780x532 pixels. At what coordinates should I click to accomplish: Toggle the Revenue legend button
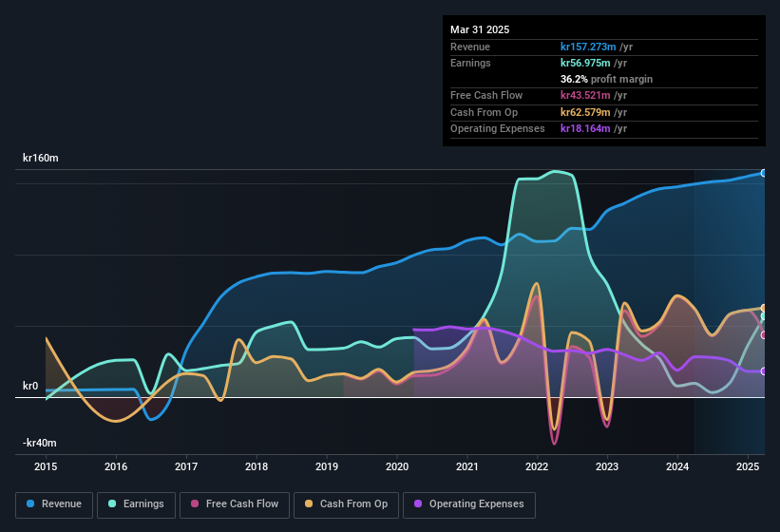coord(54,504)
